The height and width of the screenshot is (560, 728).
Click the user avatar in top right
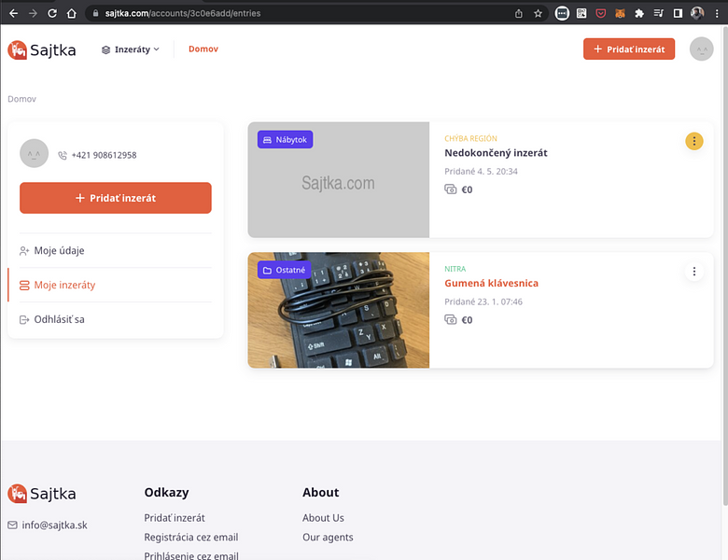coord(701,49)
